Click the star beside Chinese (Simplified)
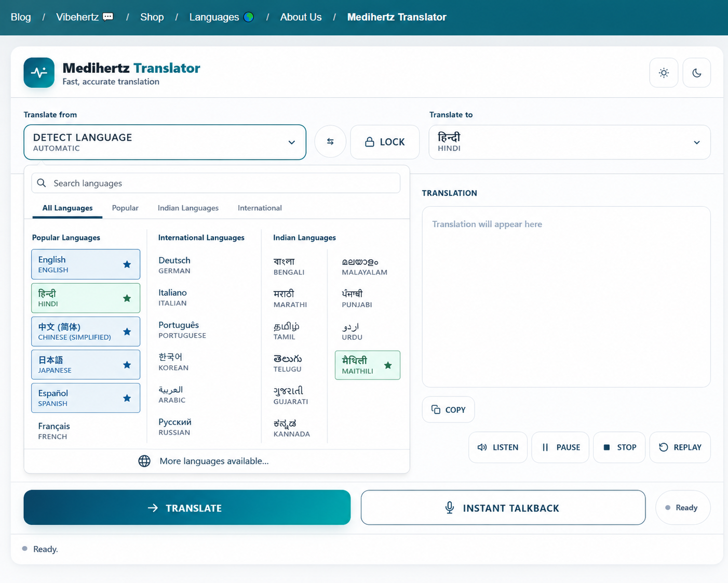728x583 pixels. (127, 332)
